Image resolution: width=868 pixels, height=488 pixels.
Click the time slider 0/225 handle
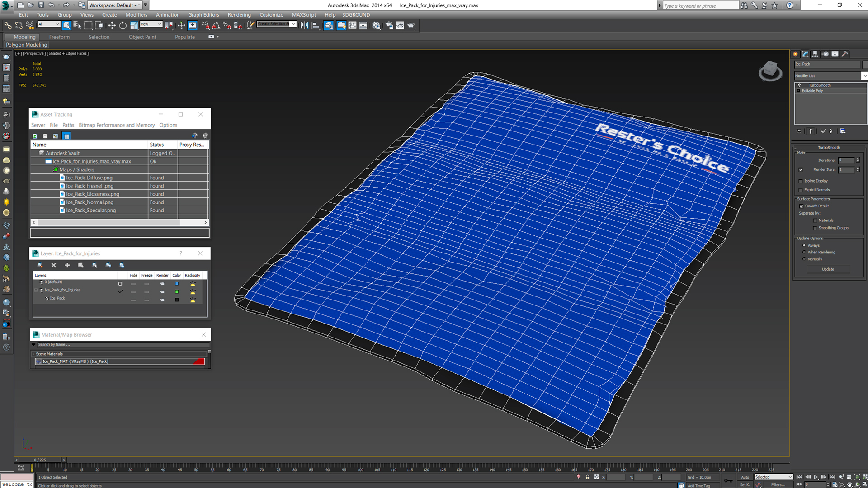(x=40, y=460)
